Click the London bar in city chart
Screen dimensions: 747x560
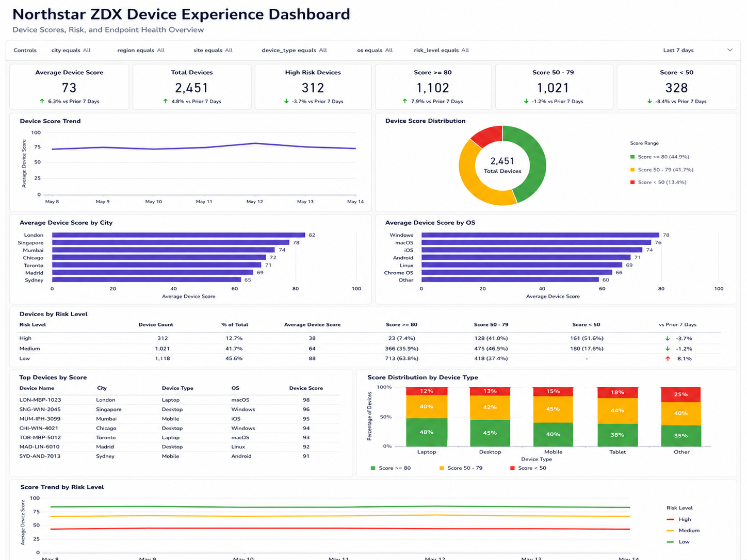pyautogui.click(x=178, y=235)
